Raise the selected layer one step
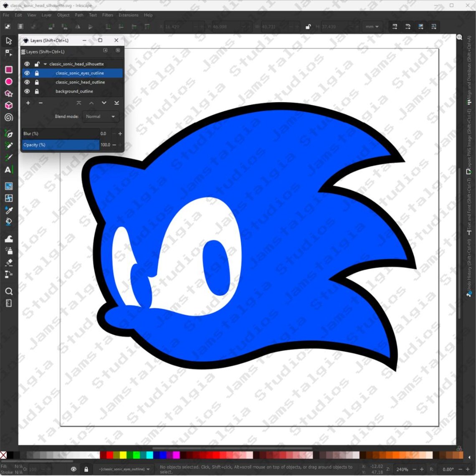476x476 pixels. (x=91, y=103)
